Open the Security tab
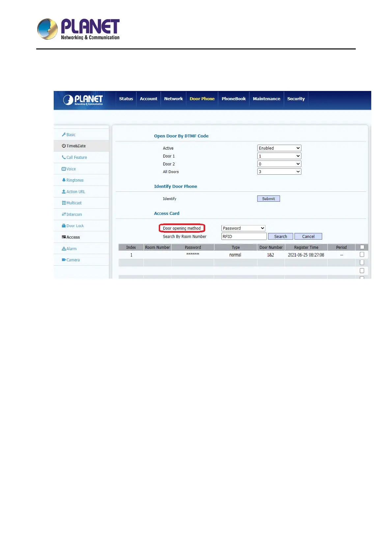 click(x=296, y=99)
